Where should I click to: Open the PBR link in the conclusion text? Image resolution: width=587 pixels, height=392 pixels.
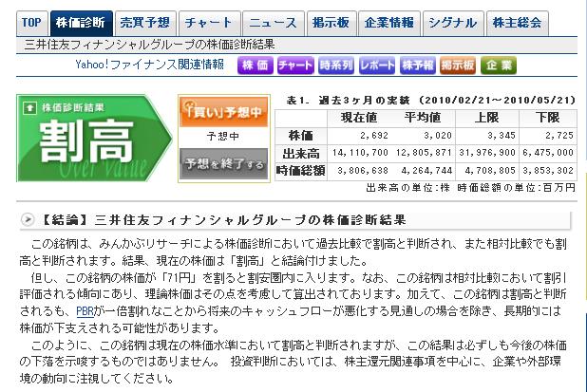(x=85, y=311)
